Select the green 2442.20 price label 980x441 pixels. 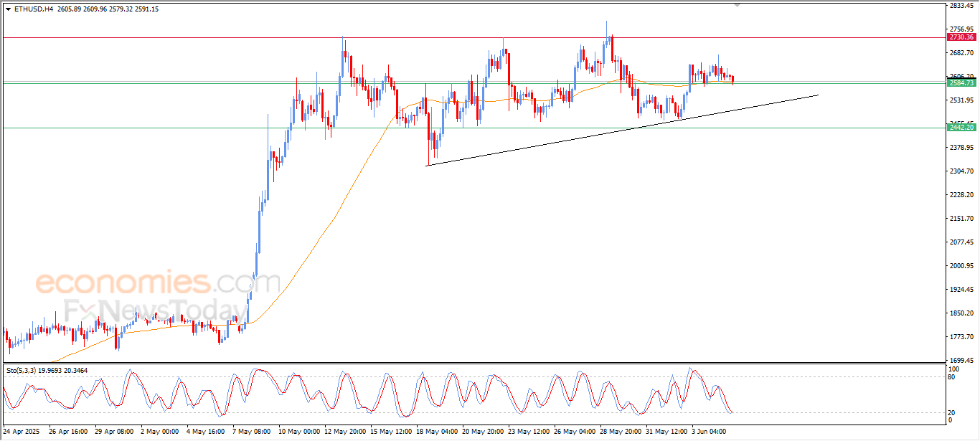(962, 128)
